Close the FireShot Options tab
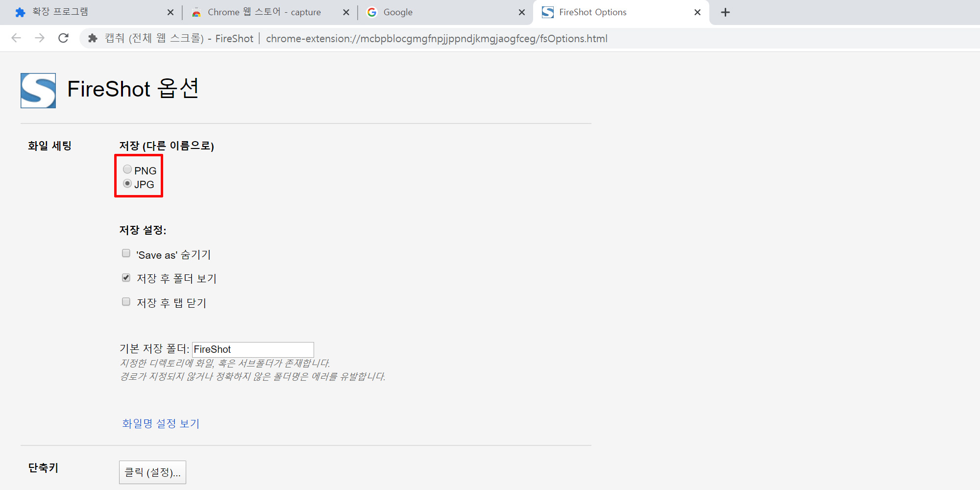980x490 pixels. [x=698, y=12]
